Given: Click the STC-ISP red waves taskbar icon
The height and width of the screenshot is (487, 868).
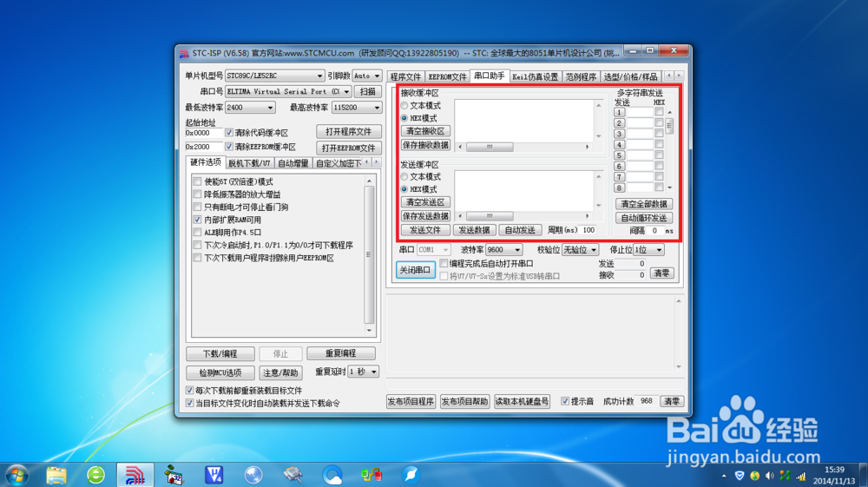Looking at the screenshot, I should coord(135,475).
